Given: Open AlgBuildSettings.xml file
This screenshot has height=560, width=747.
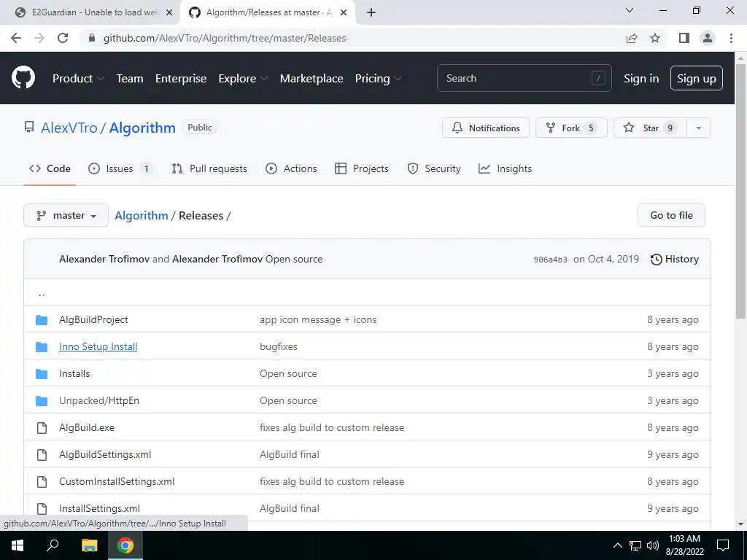Looking at the screenshot, I should coord(105,455).
